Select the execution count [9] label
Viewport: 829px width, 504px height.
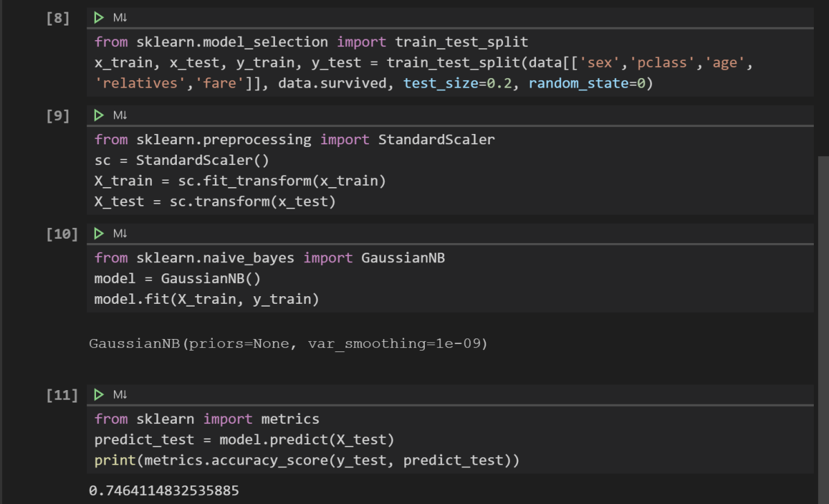(58, 115)
